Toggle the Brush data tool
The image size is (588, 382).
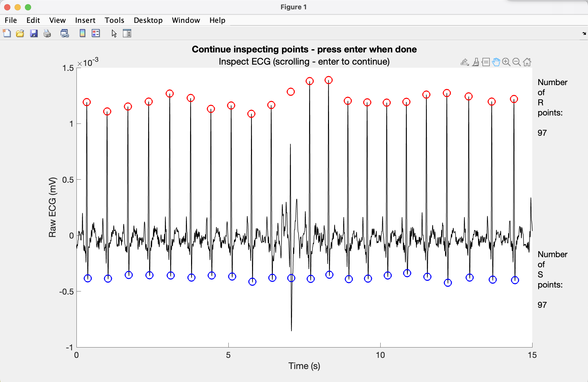475,62
